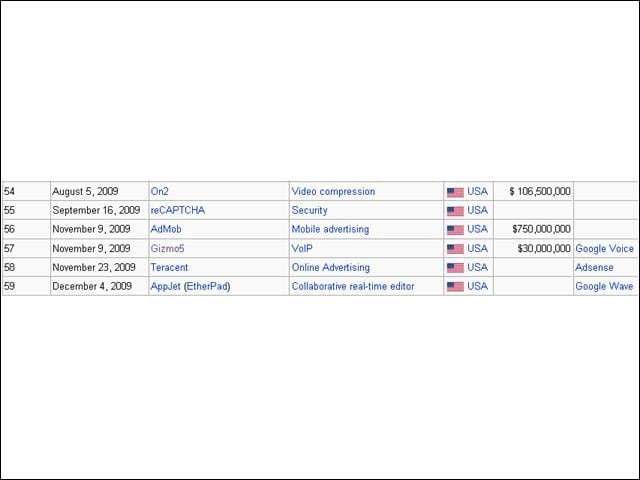Image resolution: width=640 pixels, height=480 pixels.
Task: Go to the Teracent link
Action: (169, 267)
